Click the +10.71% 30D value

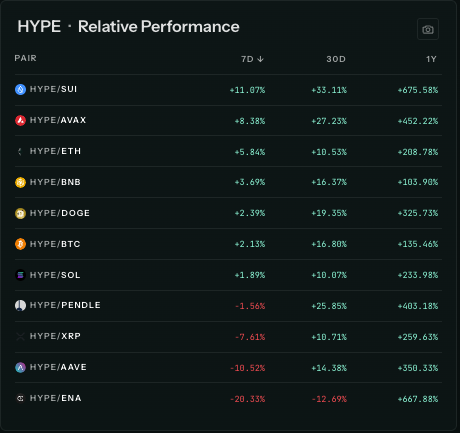tap(329, 337)
